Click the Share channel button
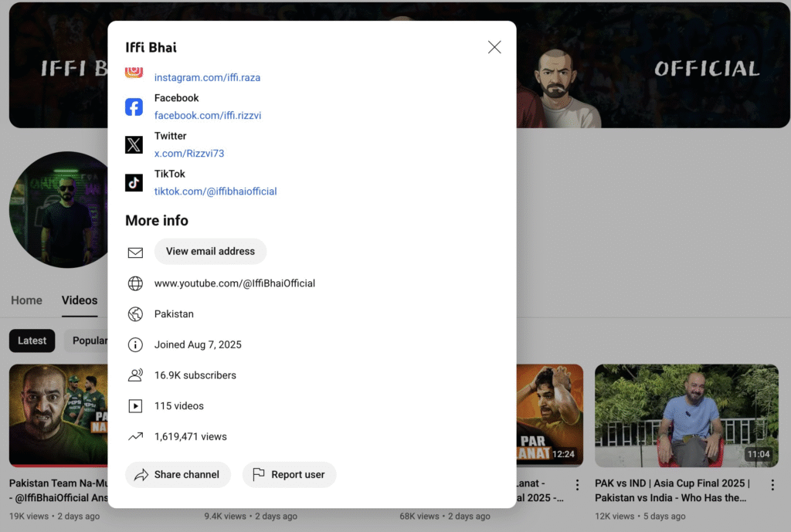This screenshot has height=532, width=791. pos(178,475)
